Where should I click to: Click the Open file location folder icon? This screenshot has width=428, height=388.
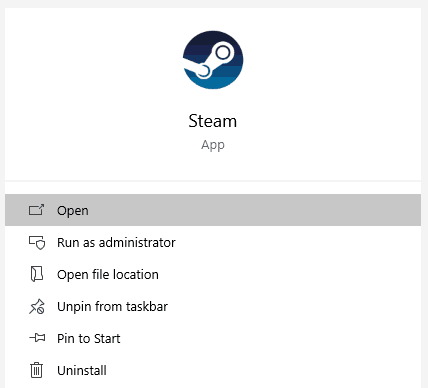[37, 274]
